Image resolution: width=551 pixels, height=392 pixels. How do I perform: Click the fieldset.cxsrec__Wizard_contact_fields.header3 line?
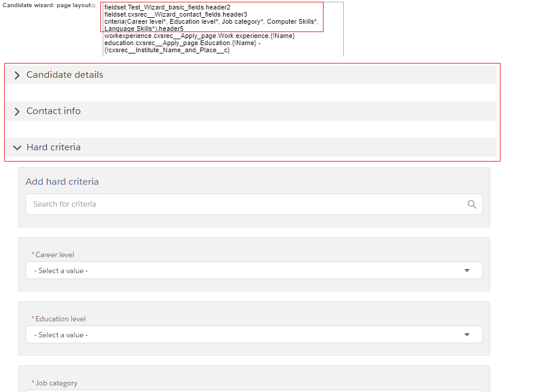(x=176, y=14)
